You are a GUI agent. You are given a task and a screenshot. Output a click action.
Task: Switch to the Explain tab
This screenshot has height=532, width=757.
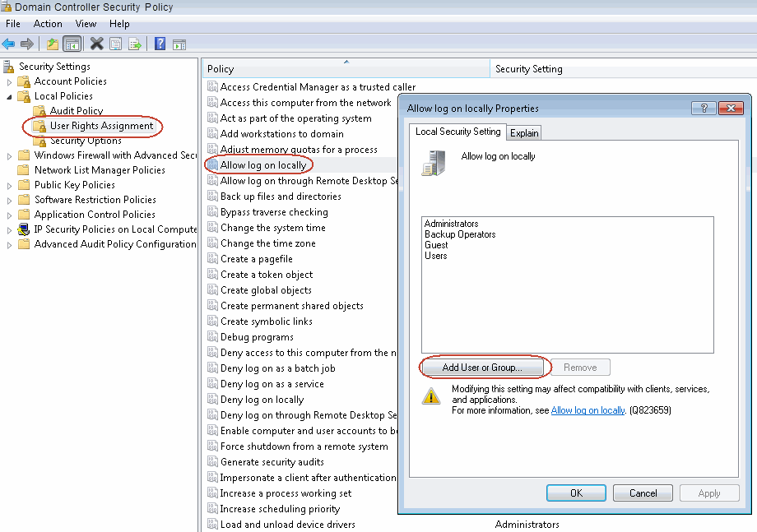tap(524, 132)
